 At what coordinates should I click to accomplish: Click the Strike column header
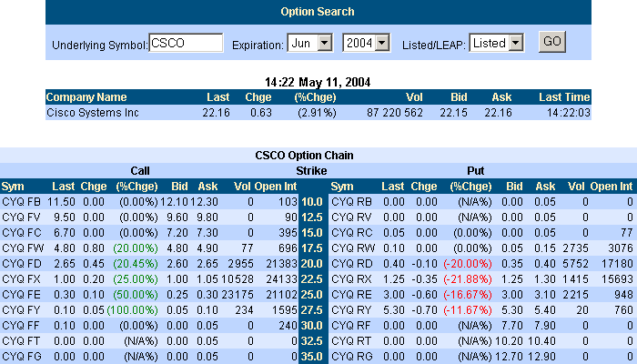(x=312, y=170)
